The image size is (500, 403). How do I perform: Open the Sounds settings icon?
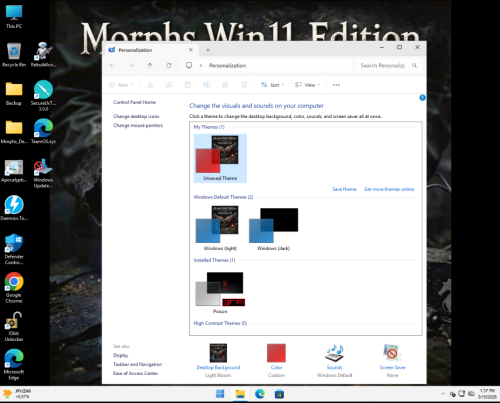click(x=335, y=353)
